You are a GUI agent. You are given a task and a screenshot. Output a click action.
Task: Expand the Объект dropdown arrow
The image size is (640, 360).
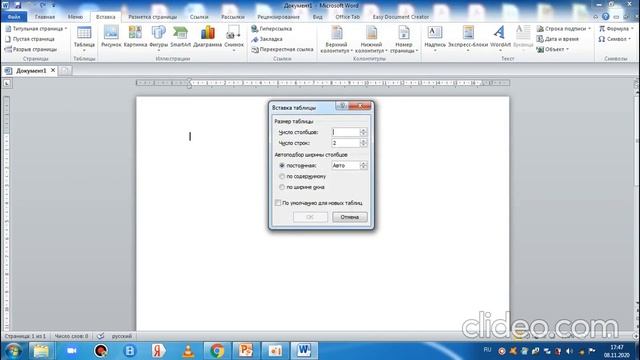[x=567, y=49]
